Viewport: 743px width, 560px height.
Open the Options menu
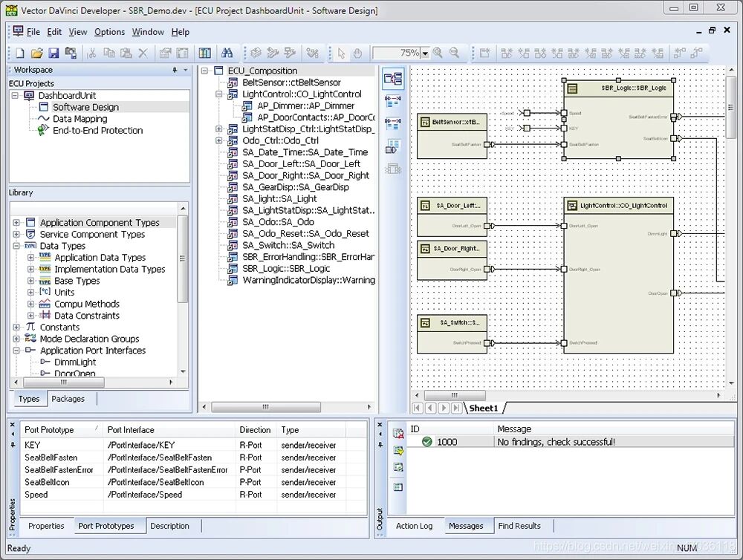(109, 32)
